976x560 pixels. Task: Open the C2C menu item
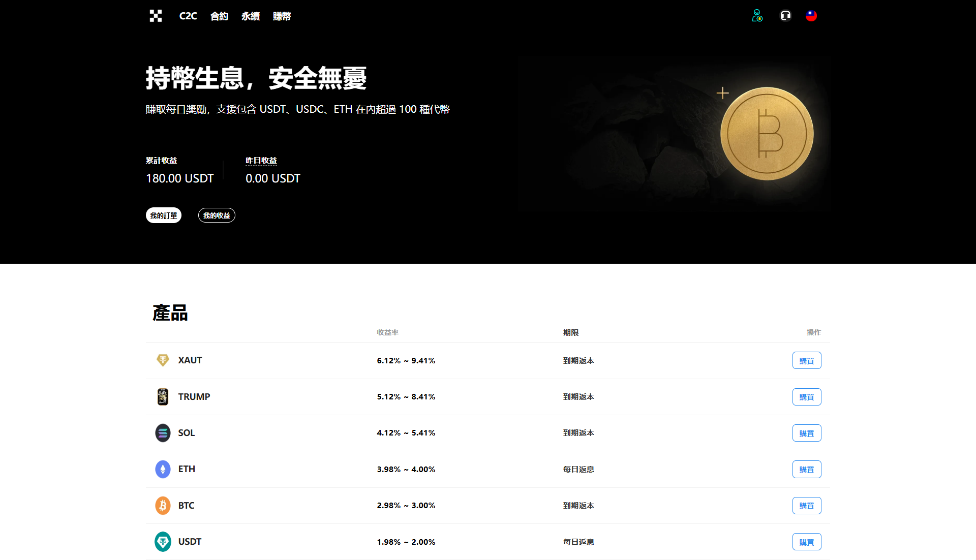pos(188,16)
